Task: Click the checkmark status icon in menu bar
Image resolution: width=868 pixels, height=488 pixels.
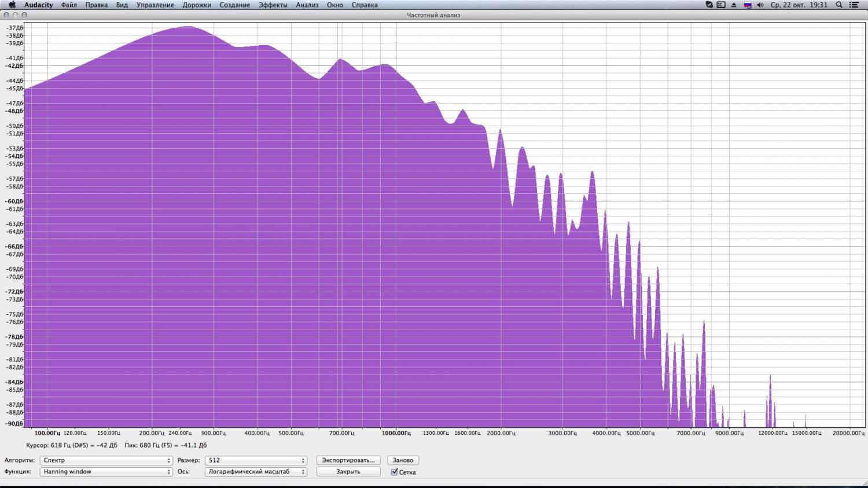Action: [x=709, y=5]
